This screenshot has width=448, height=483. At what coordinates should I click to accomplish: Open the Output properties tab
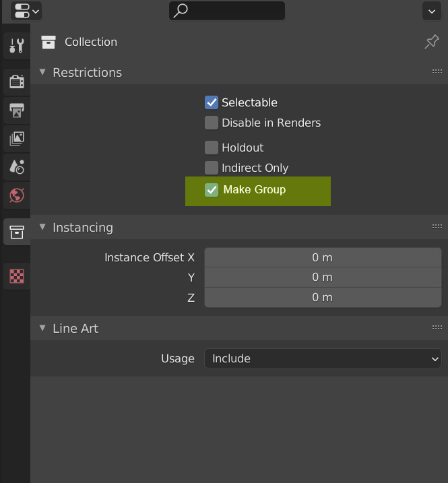[17, 110]
